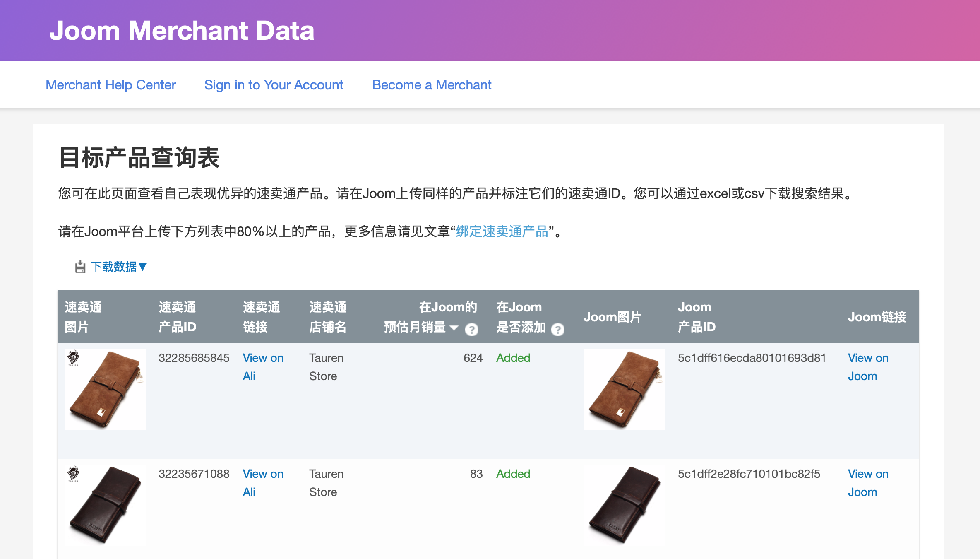Screen dimensions: 980x559
Task: Click the Added status in the first row
Action: pos(513,358)
